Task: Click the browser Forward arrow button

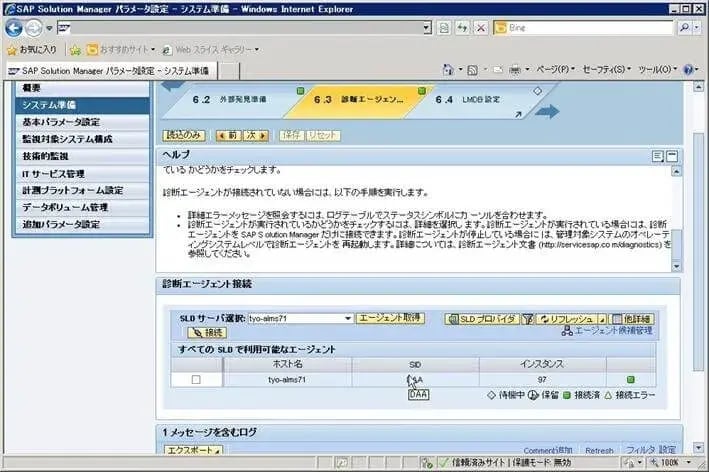Action: pos(33,28)
